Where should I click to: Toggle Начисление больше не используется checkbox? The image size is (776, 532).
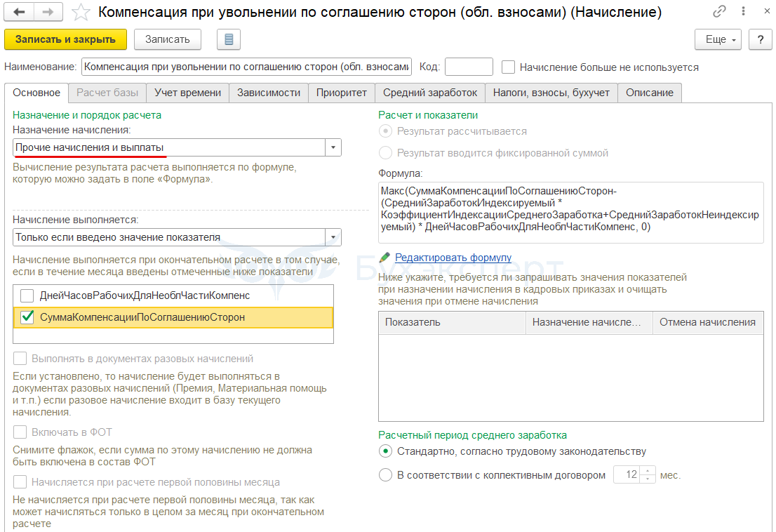(x=508, y=67)
